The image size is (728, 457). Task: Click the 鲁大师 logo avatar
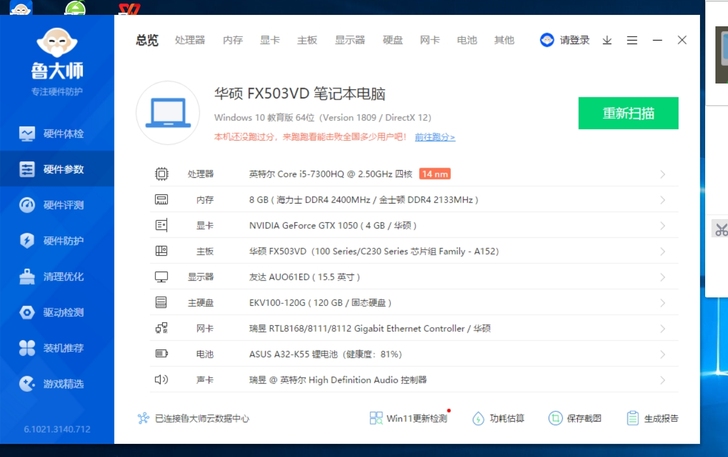57,42
